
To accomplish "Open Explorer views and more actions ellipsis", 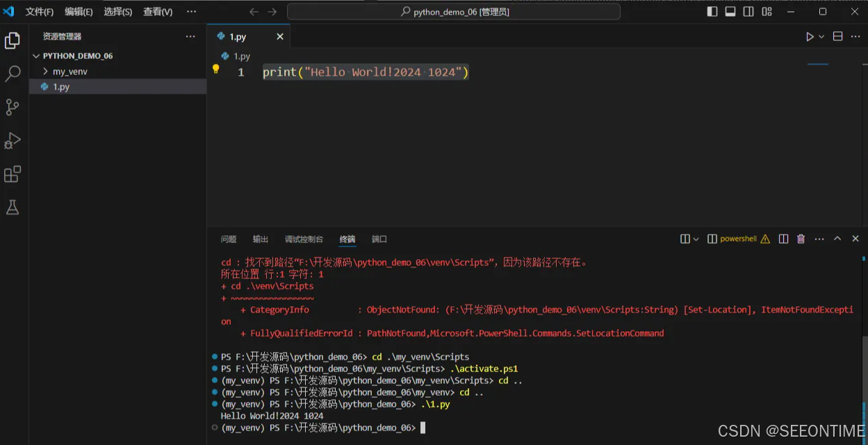I will click(190, 37).
